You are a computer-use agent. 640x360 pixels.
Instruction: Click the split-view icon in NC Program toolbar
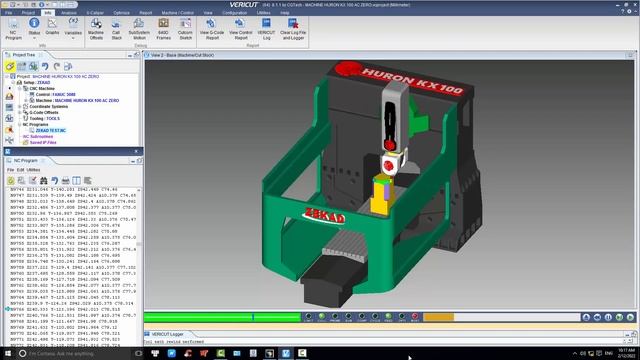[x=76, y=180]
